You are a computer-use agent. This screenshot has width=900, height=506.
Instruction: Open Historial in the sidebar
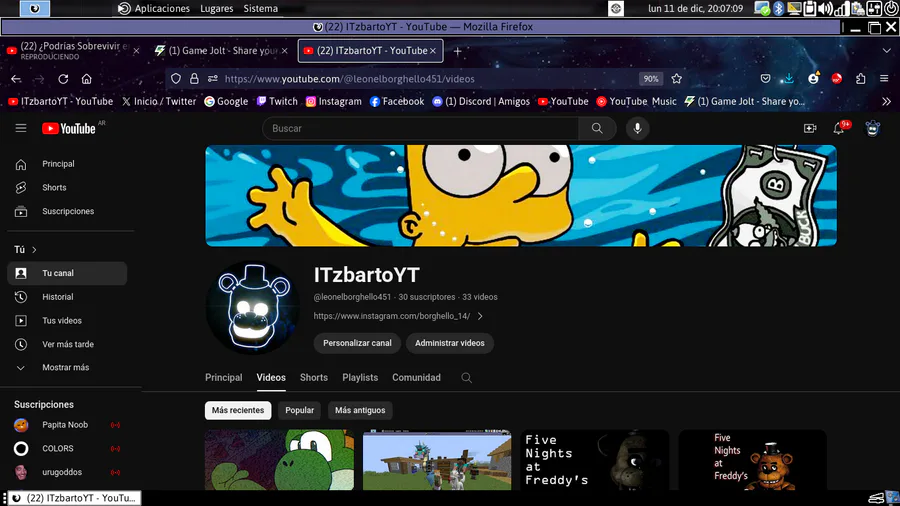(67, 297)
